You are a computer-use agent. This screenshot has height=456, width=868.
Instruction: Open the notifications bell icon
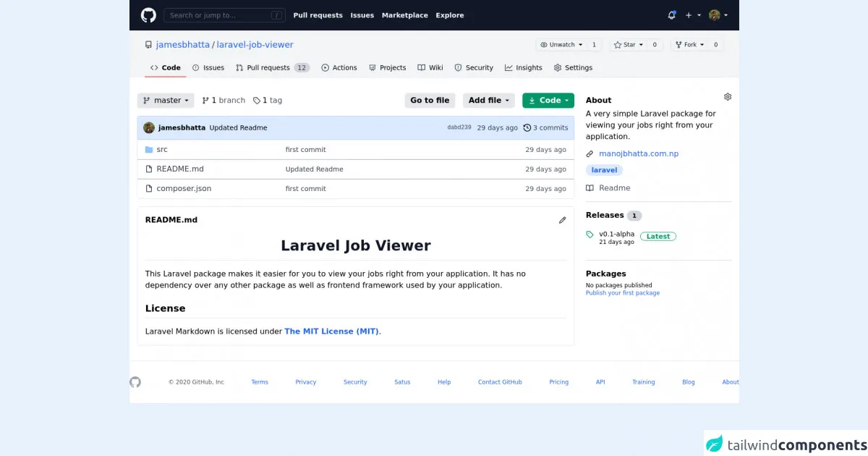tap(671, 15)
